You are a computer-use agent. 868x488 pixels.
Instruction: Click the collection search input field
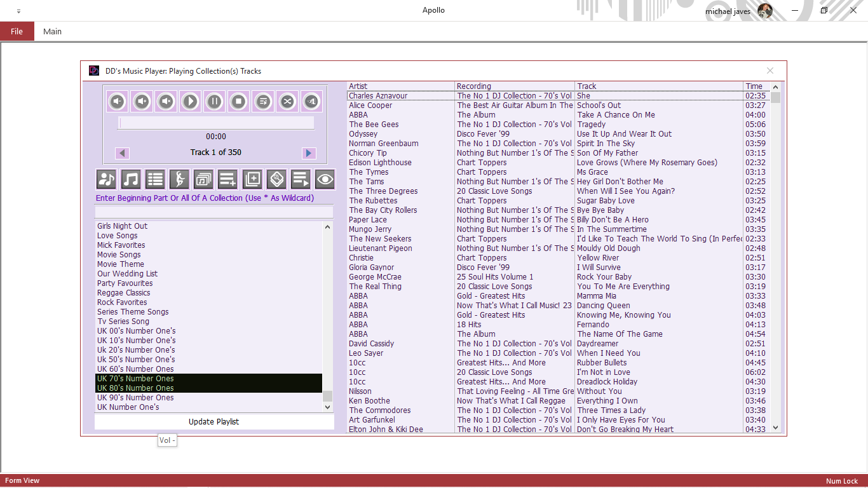pyautogui.click(x=214, y=212)
